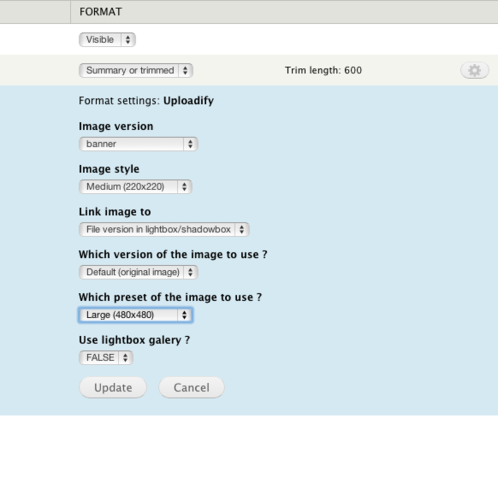The height and width of the screenshot is (477, 498).
Task: Click the Cancel button
Action: pos(191,388)
